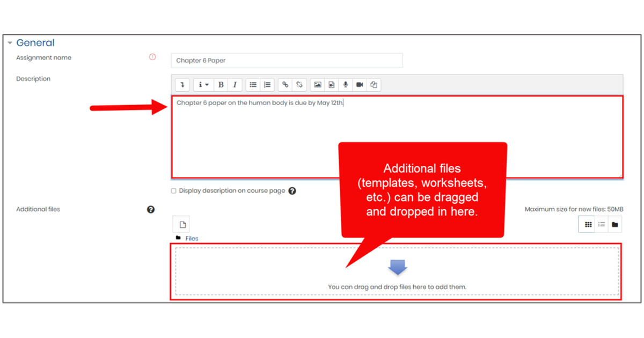This screenshot has width=644, height=338.
Task: Collapse the General section
Action: 9,42
